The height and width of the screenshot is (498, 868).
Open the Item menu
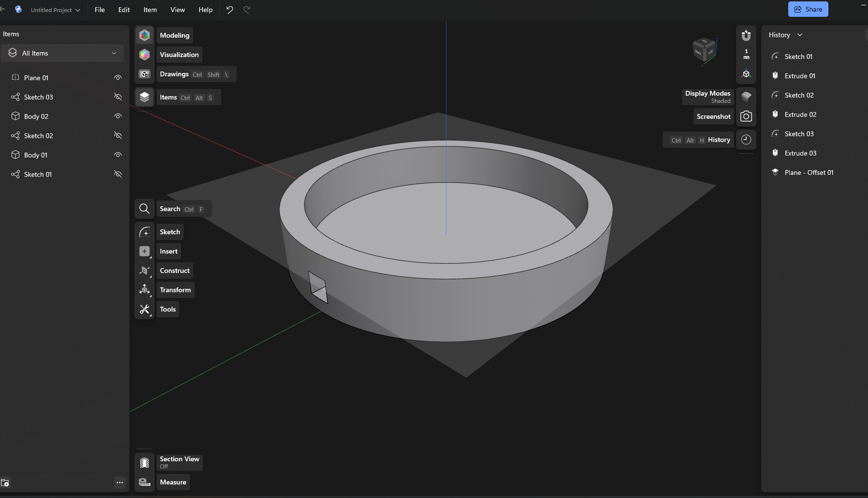point(150,10)
